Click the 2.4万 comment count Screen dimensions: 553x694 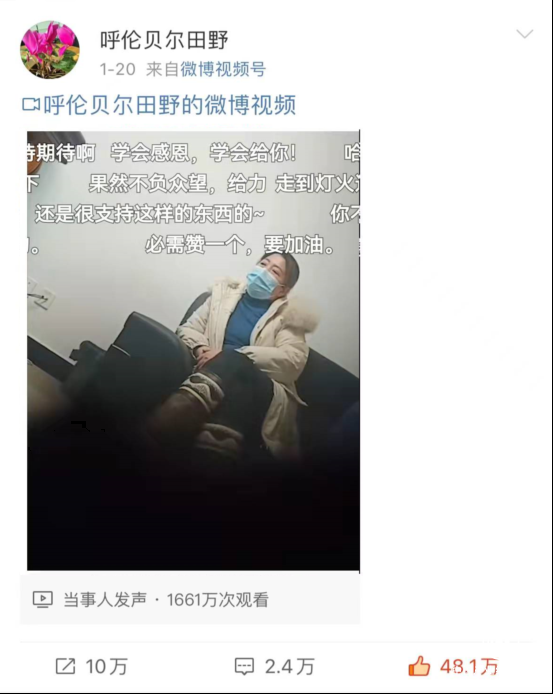(290, 667)
